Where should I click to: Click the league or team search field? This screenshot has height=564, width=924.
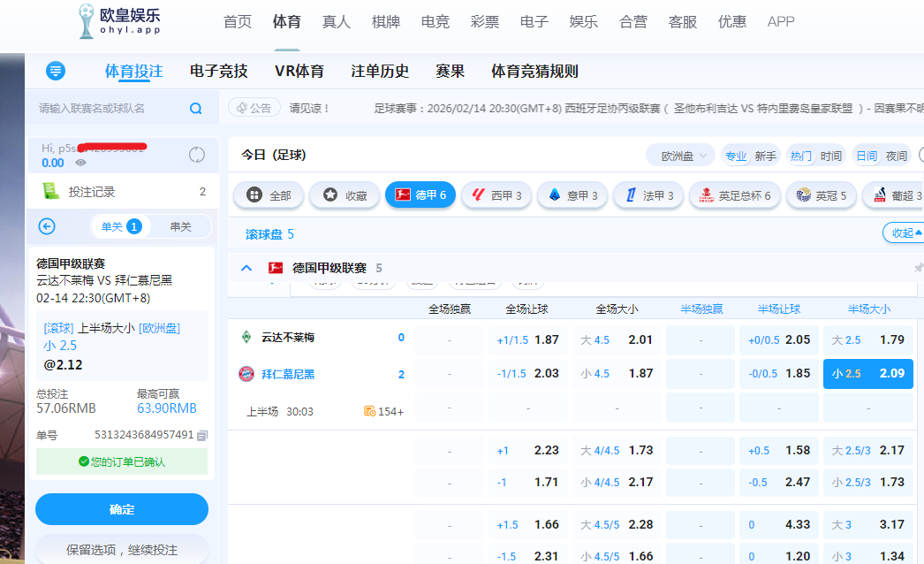click(110, 109)
